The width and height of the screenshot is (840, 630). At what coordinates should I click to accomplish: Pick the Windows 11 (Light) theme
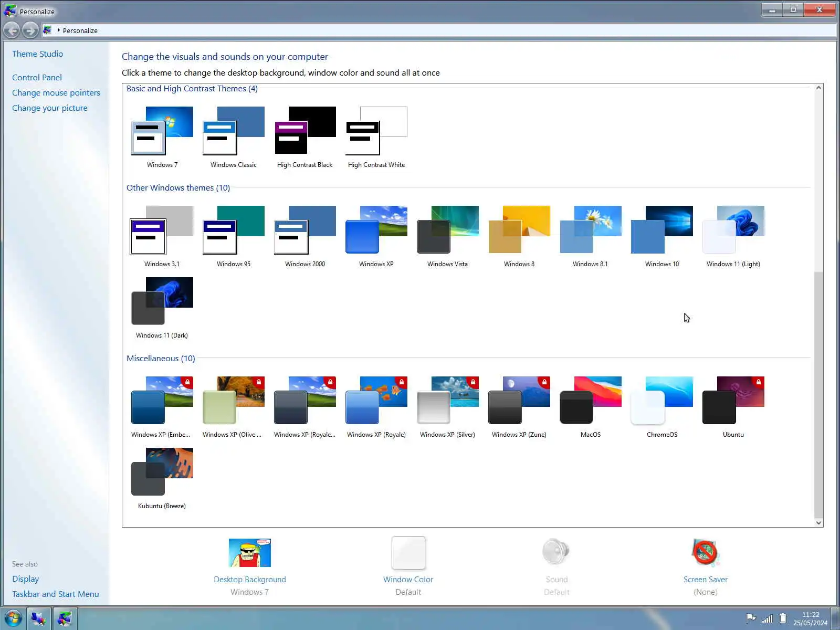tap(733, 236)
